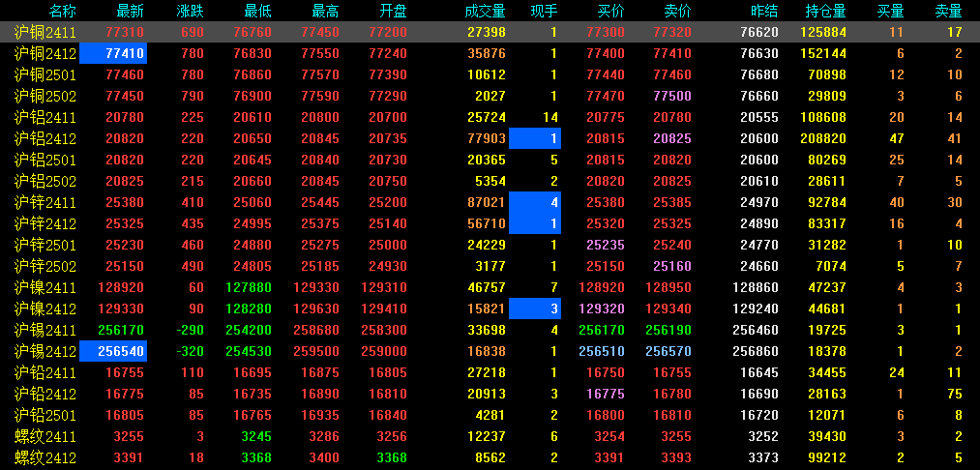Click the 持仓量 column header
980x470 pixels.
(x=825, y=11)
